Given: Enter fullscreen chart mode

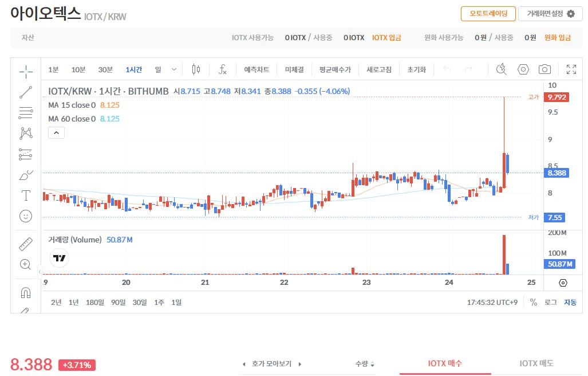Looking at the screenshot, I should pyautogui.click(x=571, y=69).
